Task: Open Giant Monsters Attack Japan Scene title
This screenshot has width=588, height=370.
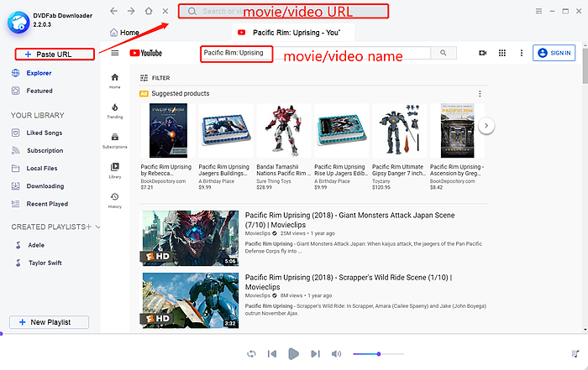Action: point(350,220)
